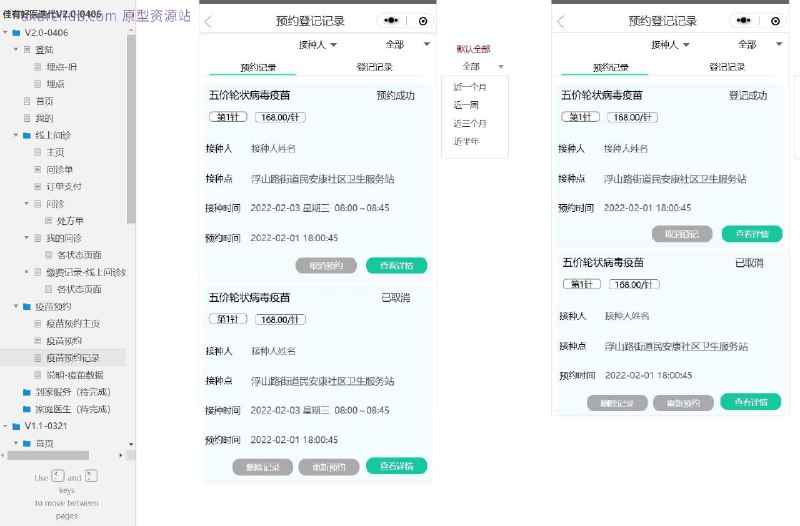Click 查看详情 on left phone 已取消 card

(x=396, y=466)
